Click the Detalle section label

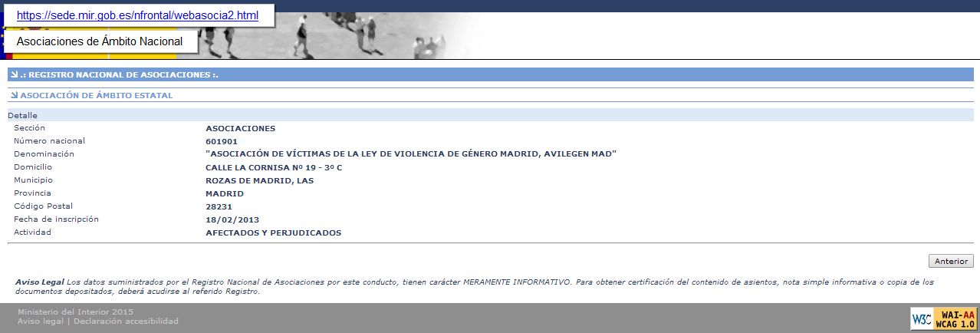point(22,115)
